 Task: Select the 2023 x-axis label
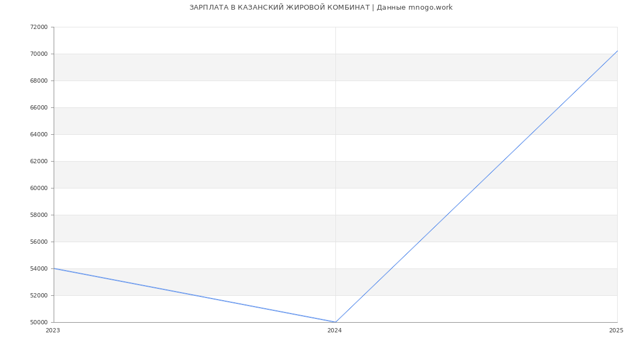[53, 331]
